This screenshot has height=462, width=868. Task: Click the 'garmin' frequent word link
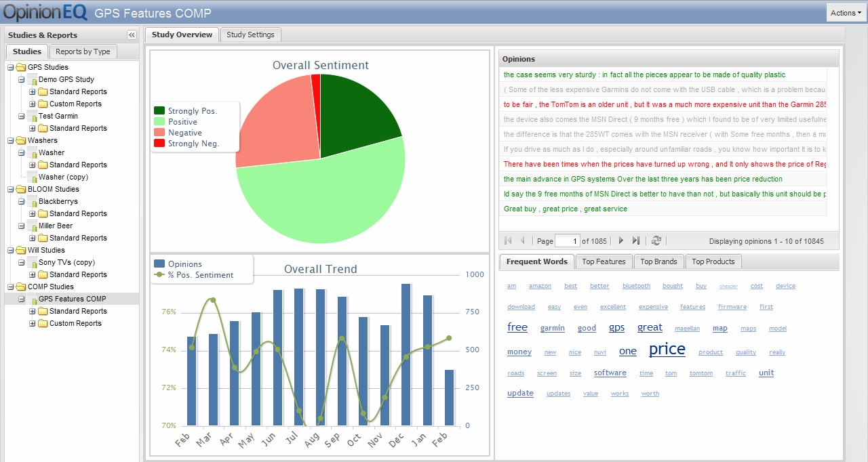click(552, 329)
